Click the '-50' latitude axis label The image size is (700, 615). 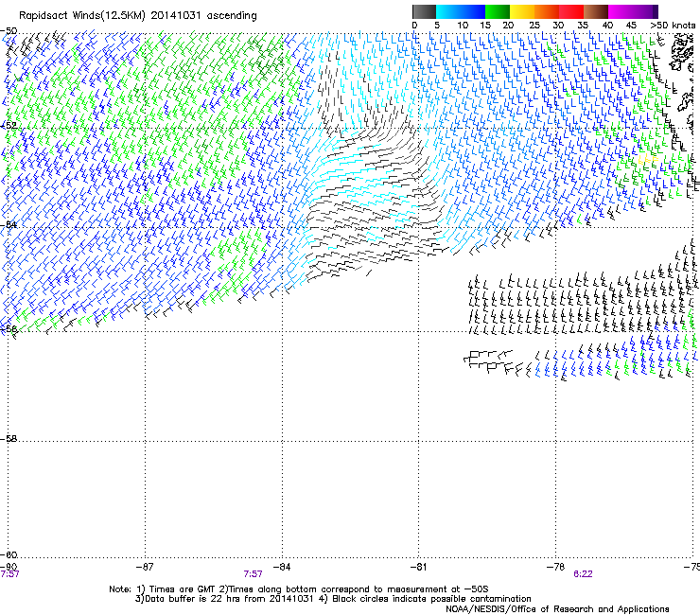point(9,31)
